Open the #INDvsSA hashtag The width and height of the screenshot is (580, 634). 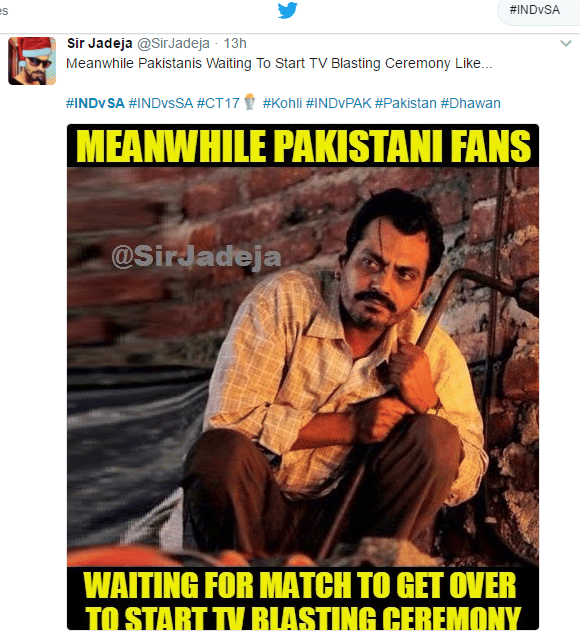click(161, 104)
